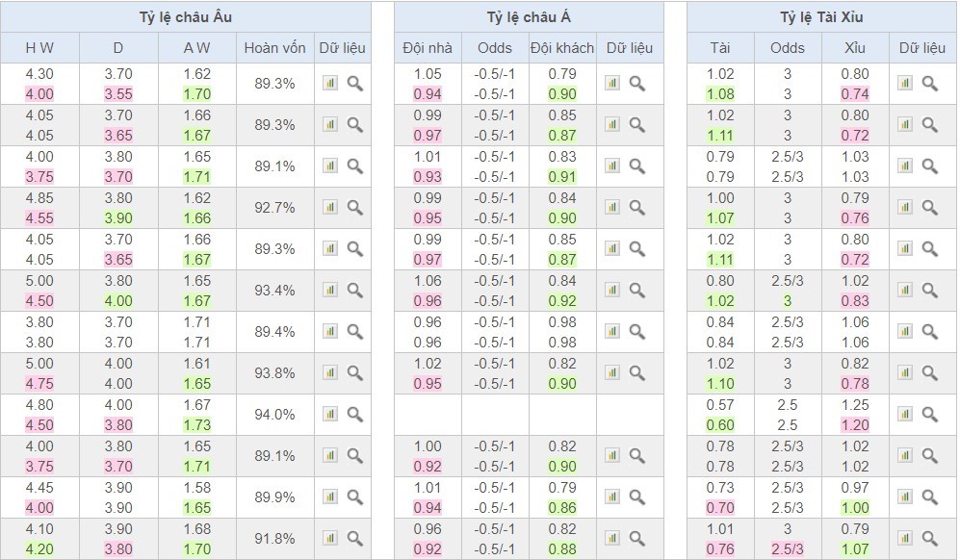
Task: Select the Tỷ lệ Tài Xỉu table title
Action: [x=821, y=17]
